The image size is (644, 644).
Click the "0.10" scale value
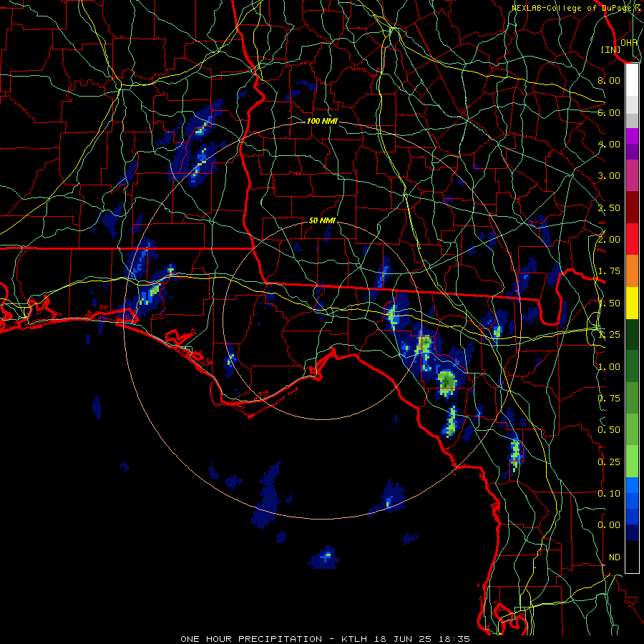click(609, 494)
